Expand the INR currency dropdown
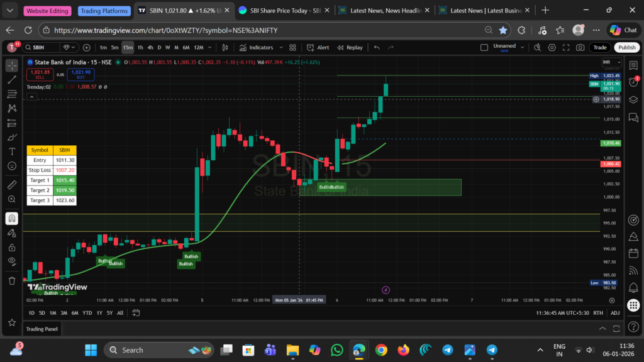 tap(610, 62)
